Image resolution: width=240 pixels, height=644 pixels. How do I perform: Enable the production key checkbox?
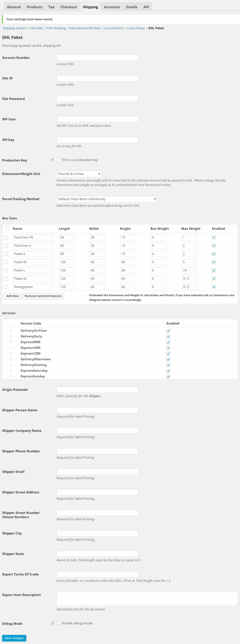(58, 160)
